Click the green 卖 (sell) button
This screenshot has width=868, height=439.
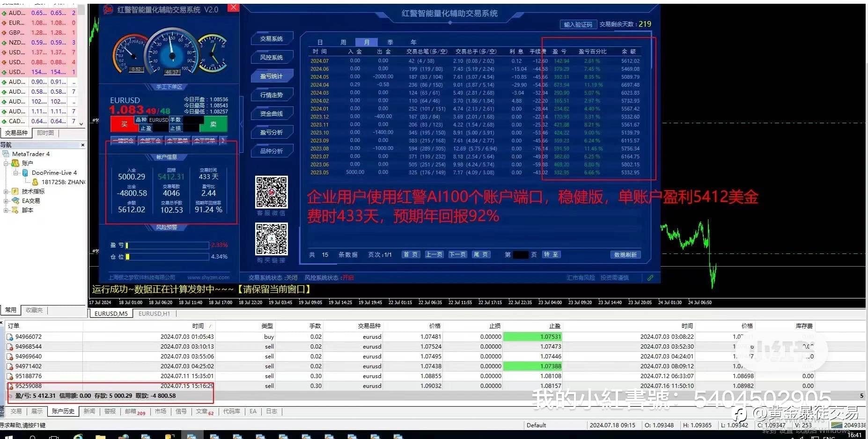(x=213, y=124)
